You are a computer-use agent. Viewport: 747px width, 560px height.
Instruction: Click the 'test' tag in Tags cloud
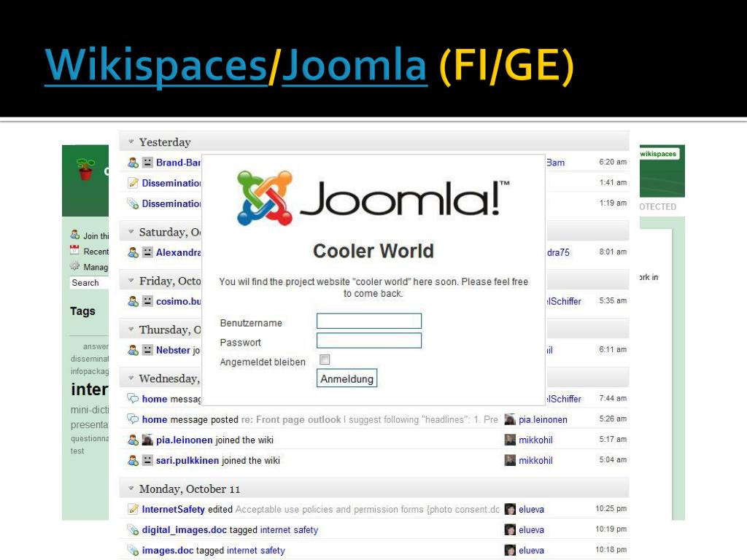click(77, 451)
